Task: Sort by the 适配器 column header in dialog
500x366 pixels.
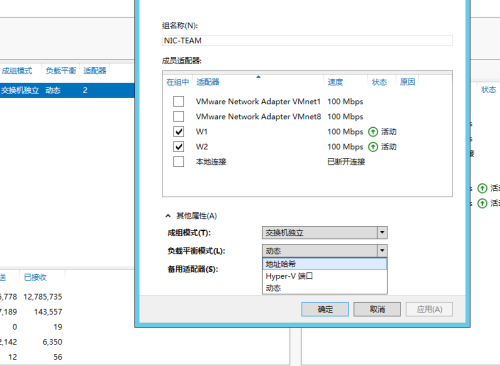Action: pyautogui.click(x=208, y=82)
